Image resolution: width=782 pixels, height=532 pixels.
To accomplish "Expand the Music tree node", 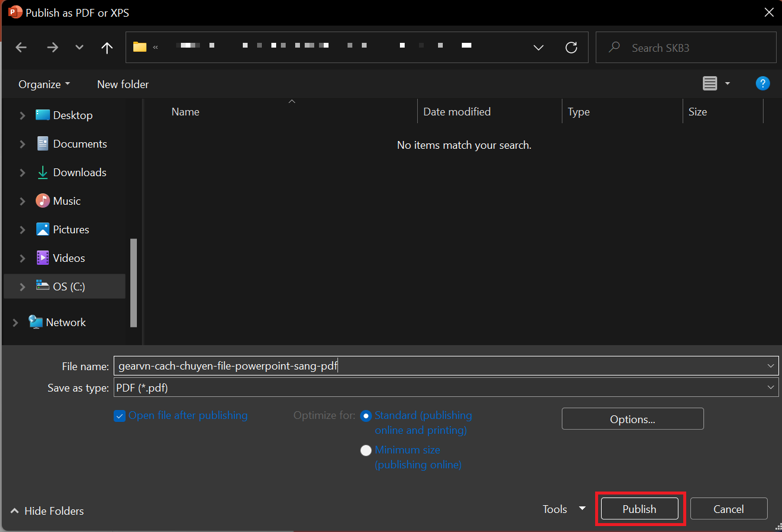I will coord(23,201).
